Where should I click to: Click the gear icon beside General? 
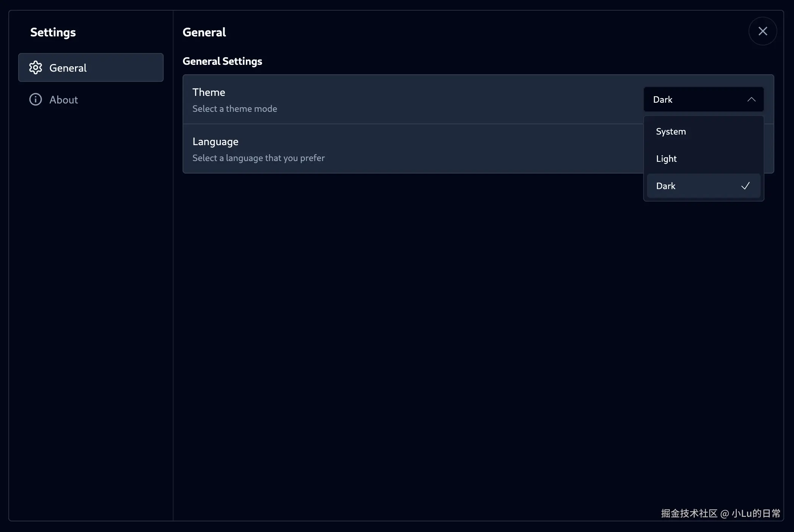tap(36, 67)
